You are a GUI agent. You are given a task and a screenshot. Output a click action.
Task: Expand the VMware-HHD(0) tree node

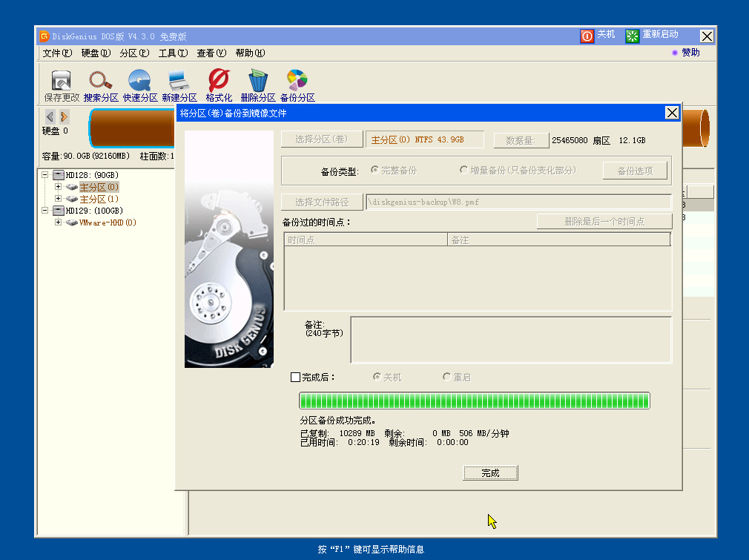pos(58,223)
